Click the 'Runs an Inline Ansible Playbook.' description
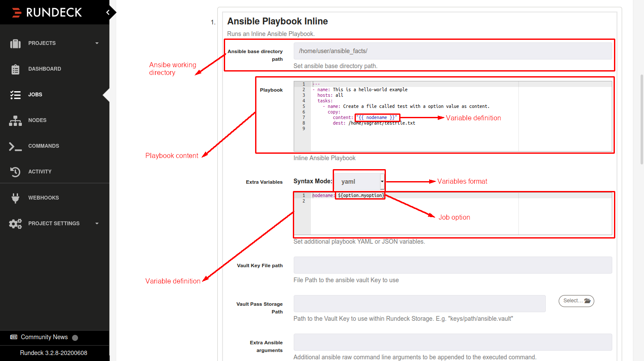The width and height of the screenshot is (644, 361). click(271, 34)
